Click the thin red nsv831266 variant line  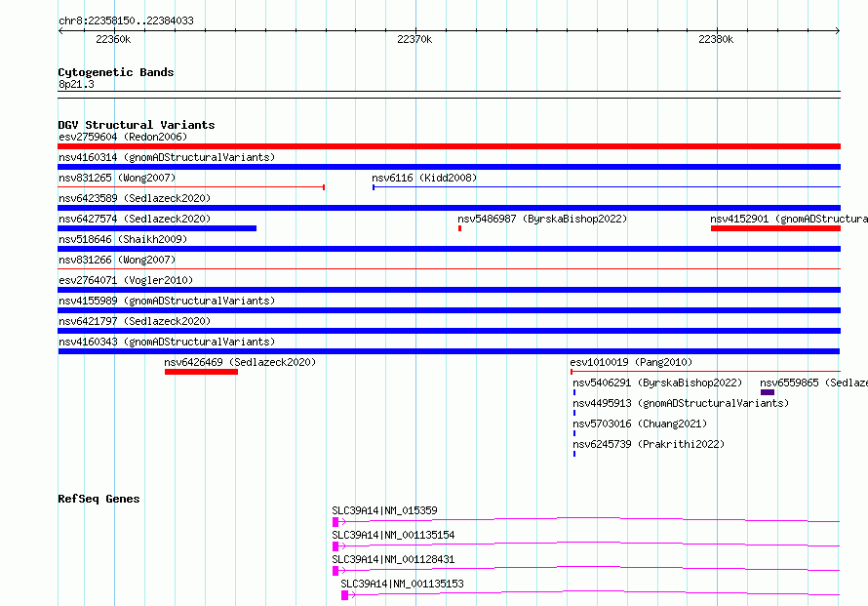[449, 269]
